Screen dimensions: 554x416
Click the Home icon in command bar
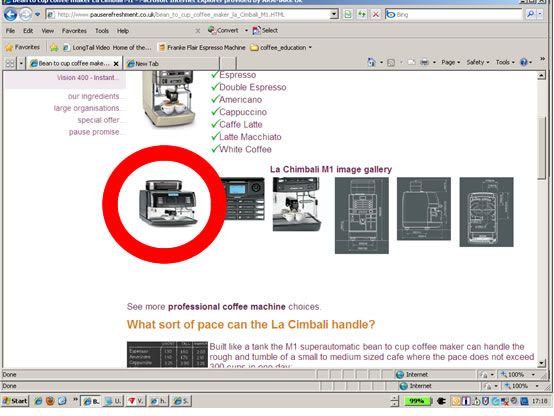(371, 62)
